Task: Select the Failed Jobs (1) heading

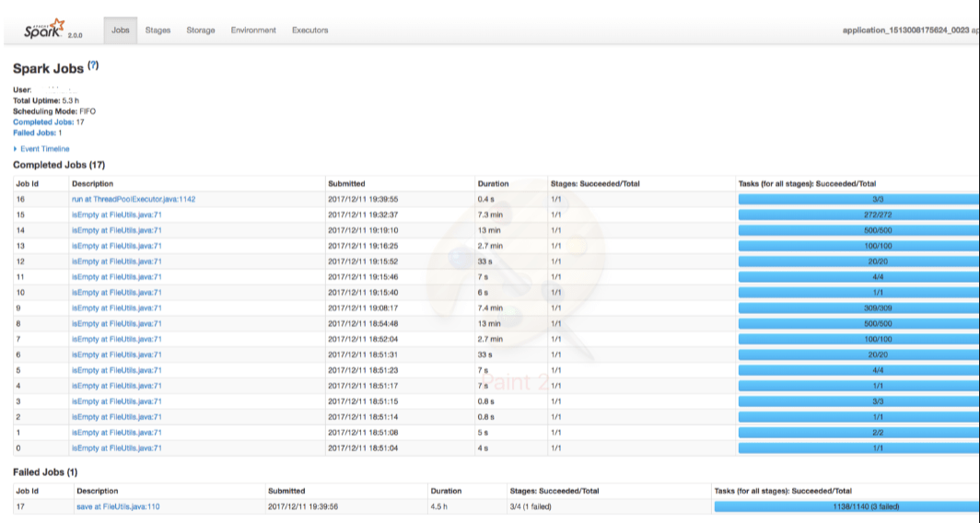Action: tap(45, 472)
